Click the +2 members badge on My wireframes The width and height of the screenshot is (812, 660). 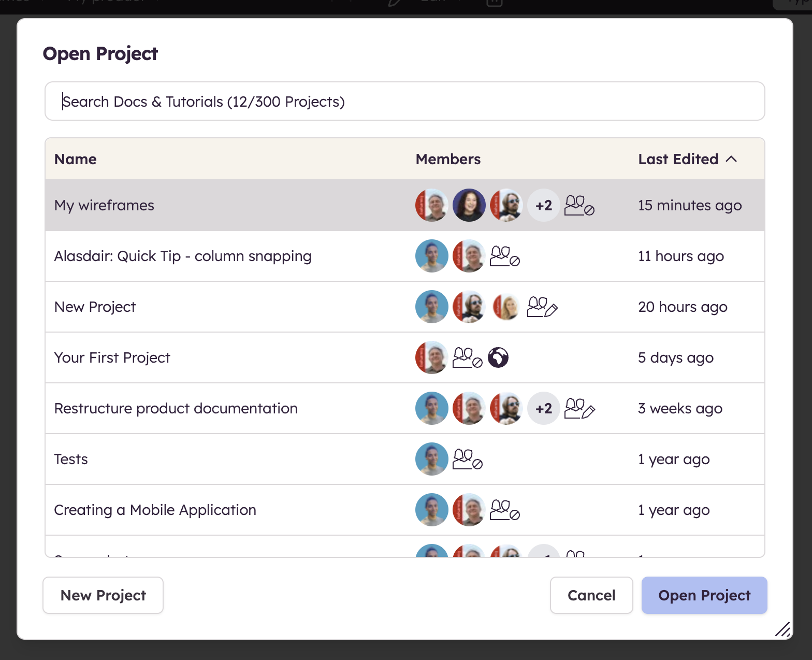point(544,205)
